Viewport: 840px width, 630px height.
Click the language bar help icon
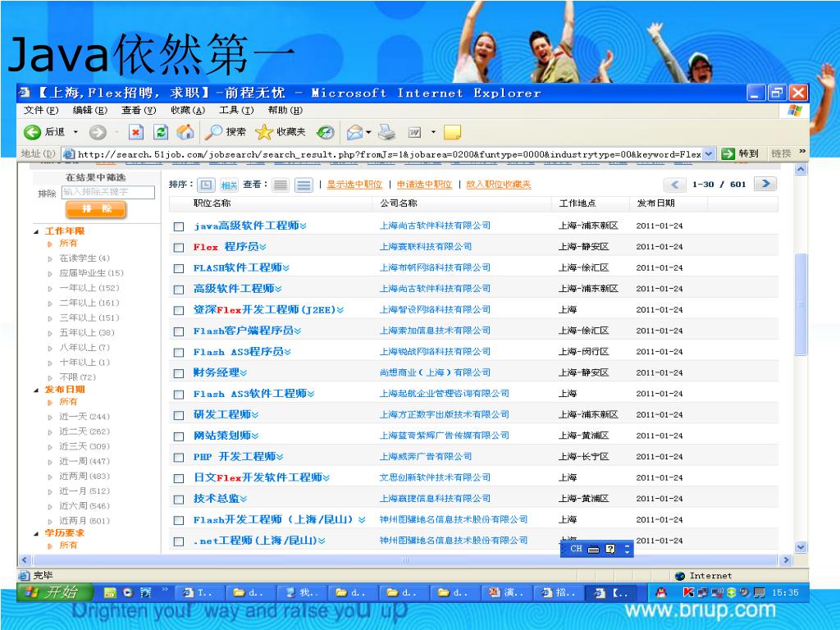point(610,549)
